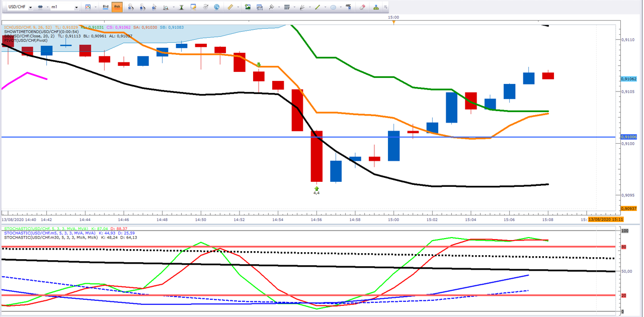Click the 14:56 time axis label
Image resolution: width=644 pixels, height=317 pixels.
pyautogui.click(x=316, y=220)
